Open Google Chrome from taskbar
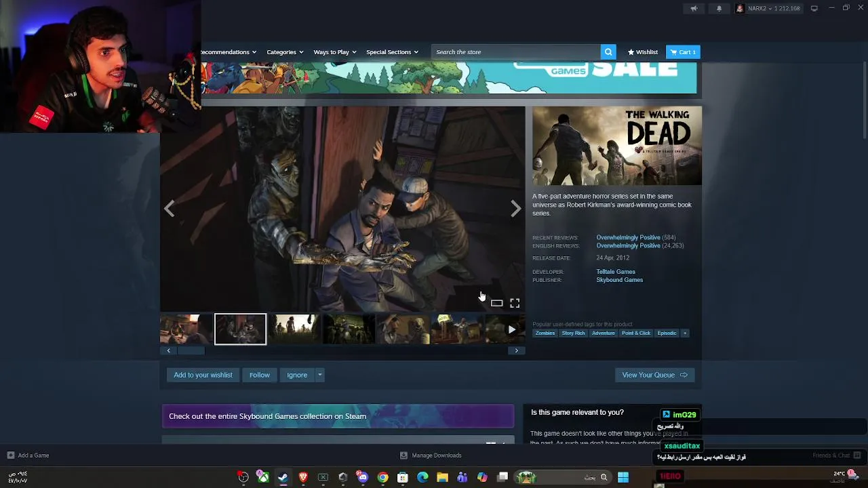 (383, 477)
